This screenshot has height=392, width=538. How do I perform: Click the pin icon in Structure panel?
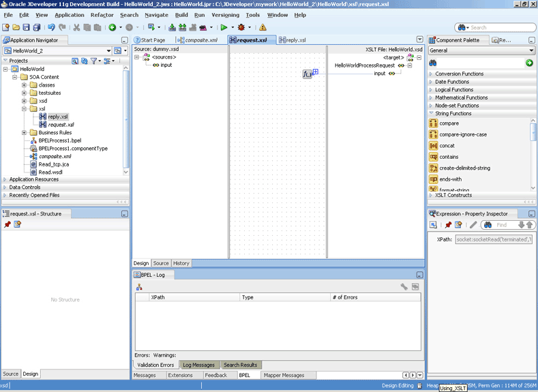[x=8, y=224]
